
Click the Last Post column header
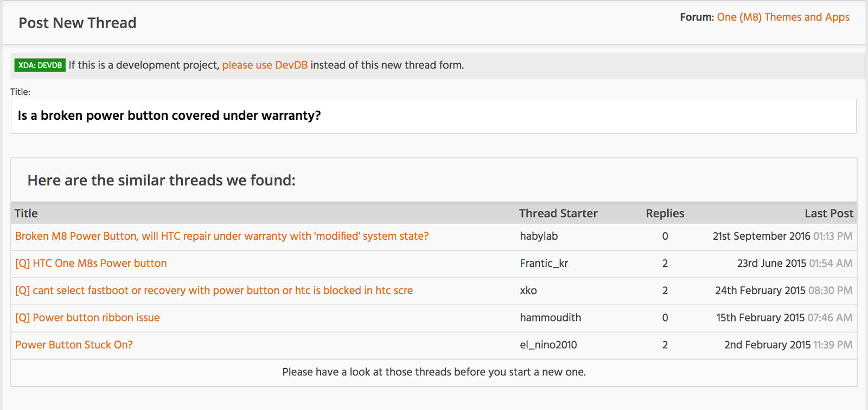point(828,214)
